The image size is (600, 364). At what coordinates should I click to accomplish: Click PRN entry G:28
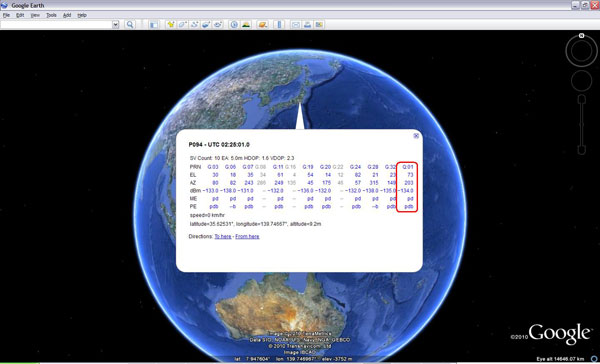(373, 167)
